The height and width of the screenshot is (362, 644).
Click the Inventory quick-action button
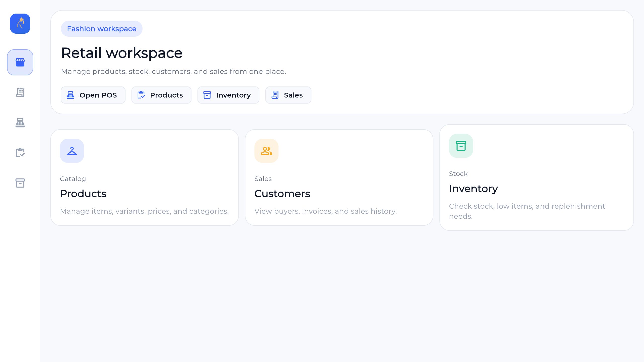coord(228,95)
